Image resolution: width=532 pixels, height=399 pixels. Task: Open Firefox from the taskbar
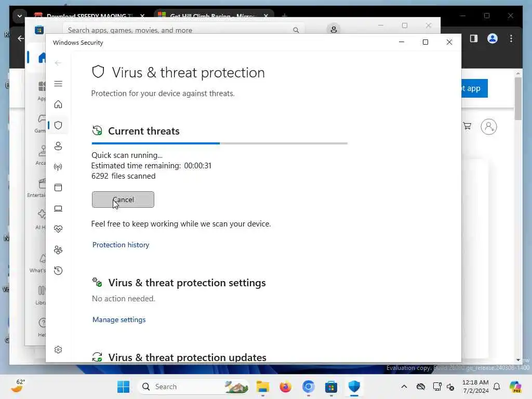pyautogui.click(x=285, y=387)
